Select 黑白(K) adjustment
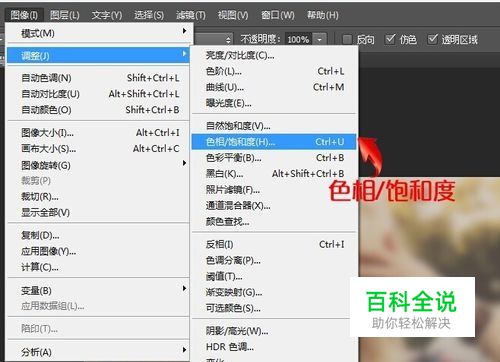The image size is (500, 362). tap(274, 174)
